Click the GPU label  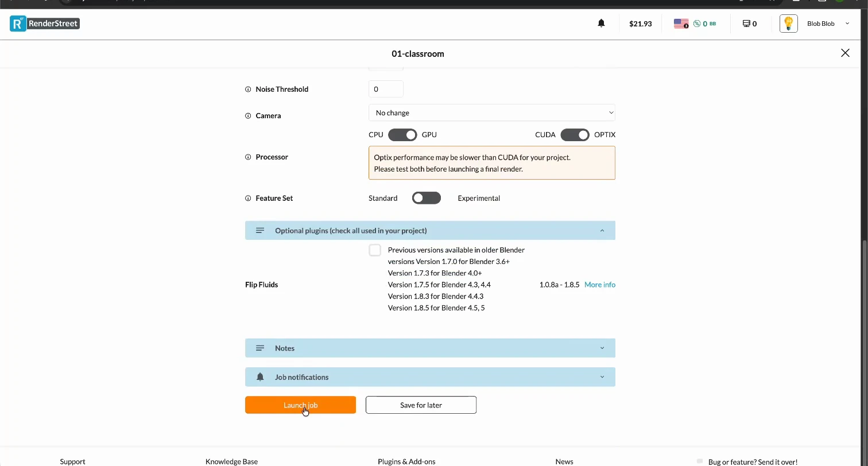click(429, 134)
